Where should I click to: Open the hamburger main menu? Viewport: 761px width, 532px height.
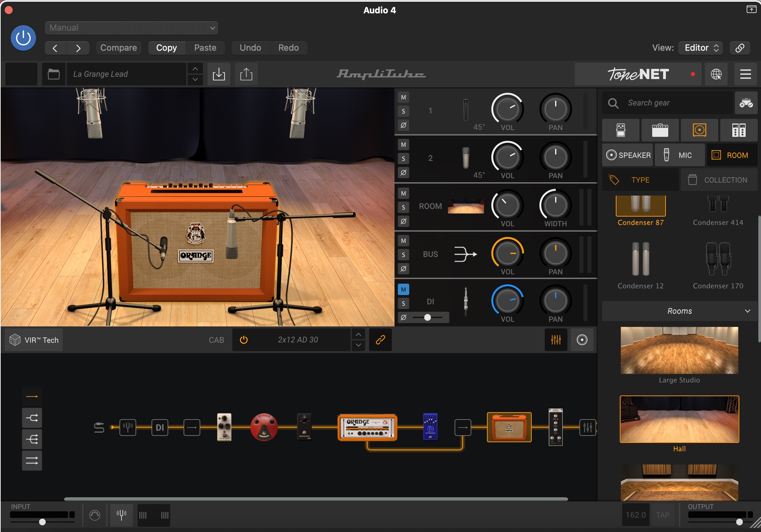[x=745, y=74]
